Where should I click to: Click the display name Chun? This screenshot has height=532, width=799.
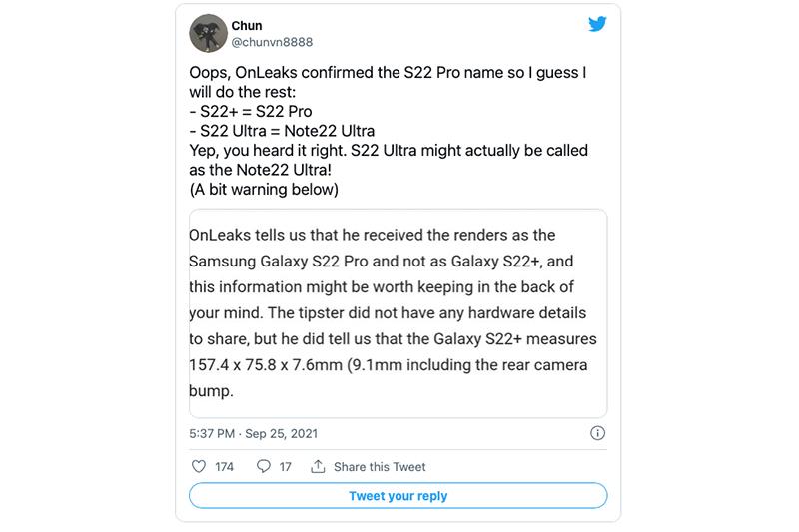[245, 25]
